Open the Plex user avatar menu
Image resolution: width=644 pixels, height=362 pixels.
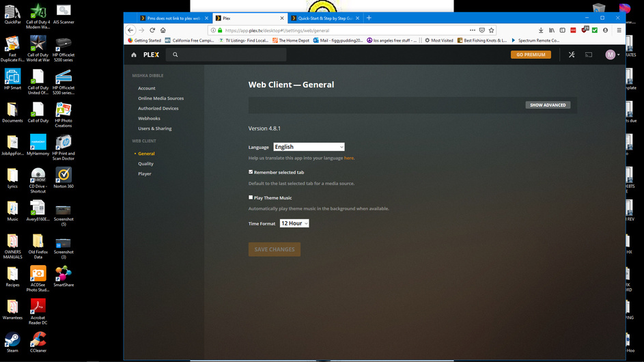pos(612,55)
